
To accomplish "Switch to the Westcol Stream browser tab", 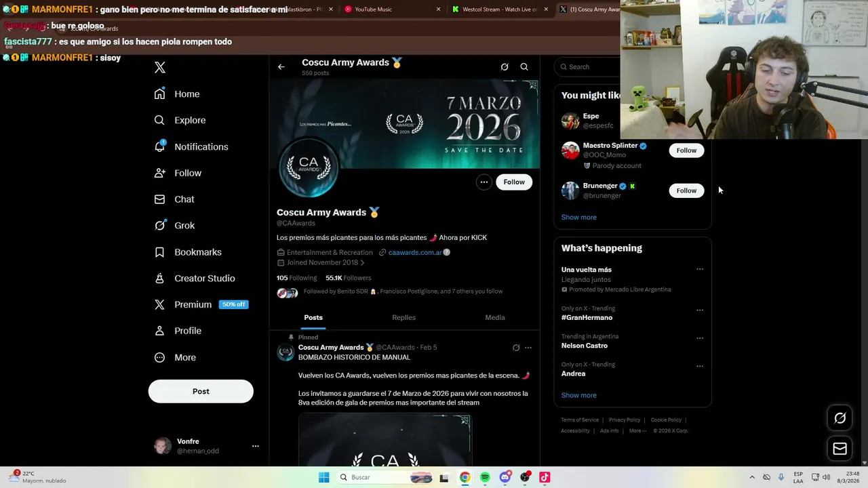I will point(498,9).
